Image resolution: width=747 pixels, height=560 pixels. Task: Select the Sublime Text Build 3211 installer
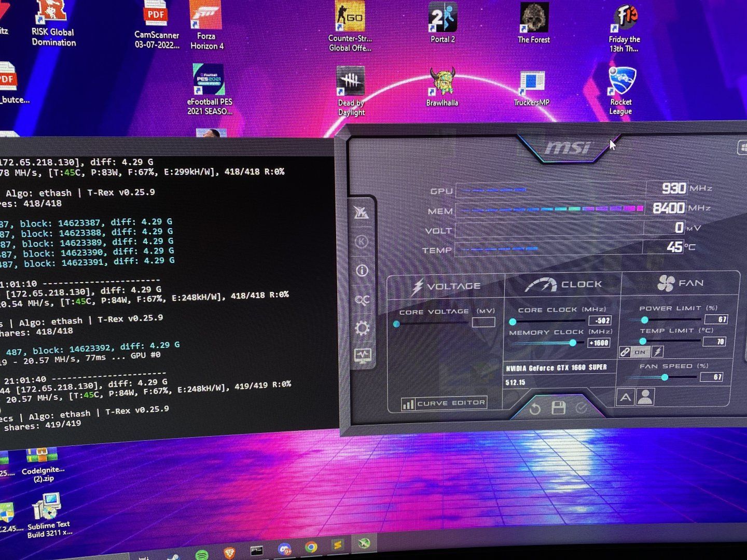tap(49, 515)
